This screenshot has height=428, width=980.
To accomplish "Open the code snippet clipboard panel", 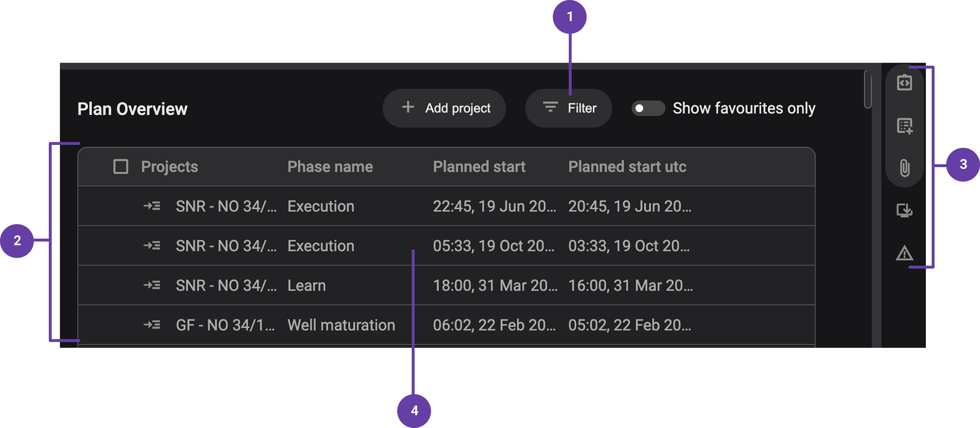I will [905, 82].
